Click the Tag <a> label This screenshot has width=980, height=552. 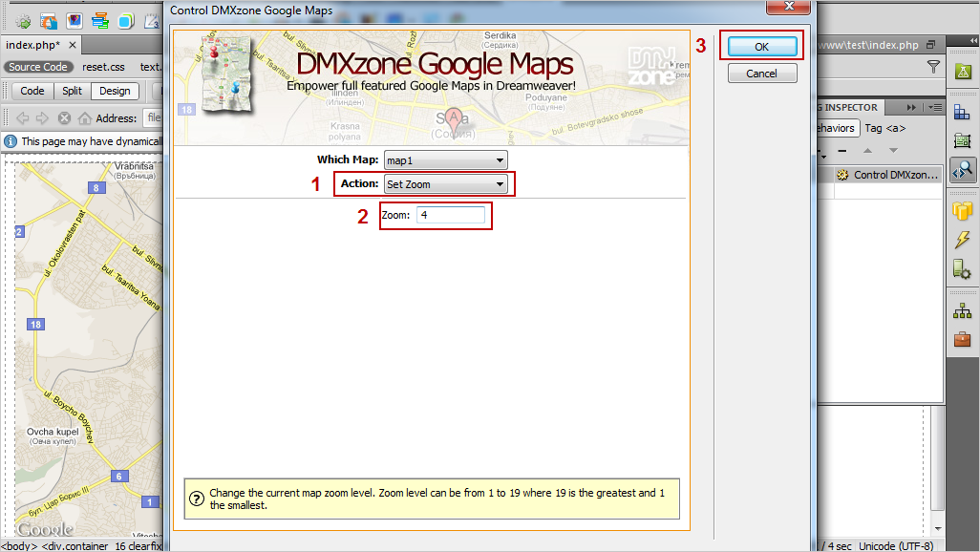tap(885, 128)
